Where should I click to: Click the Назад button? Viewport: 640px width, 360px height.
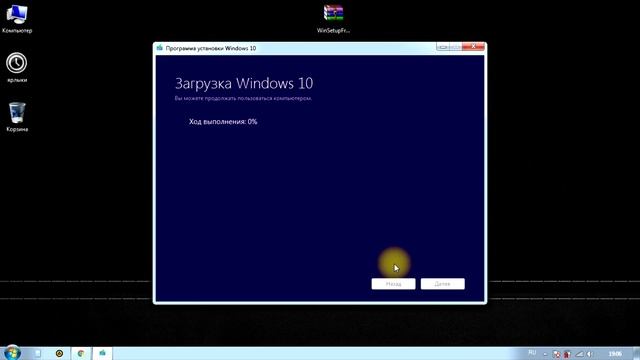coord(393,284)
